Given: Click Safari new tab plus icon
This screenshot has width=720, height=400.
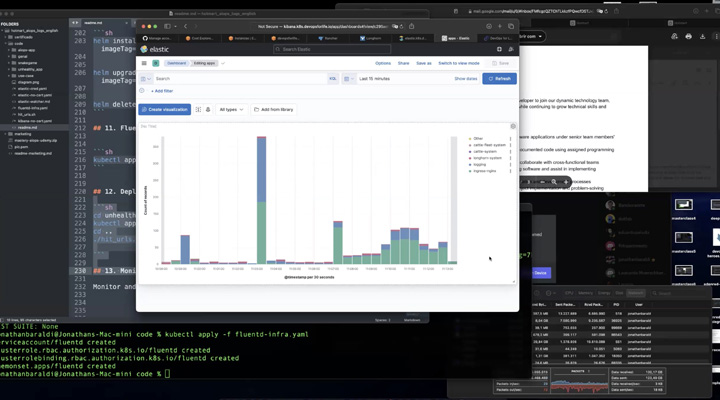Looking at the screenshot, I should click(500, 26).
